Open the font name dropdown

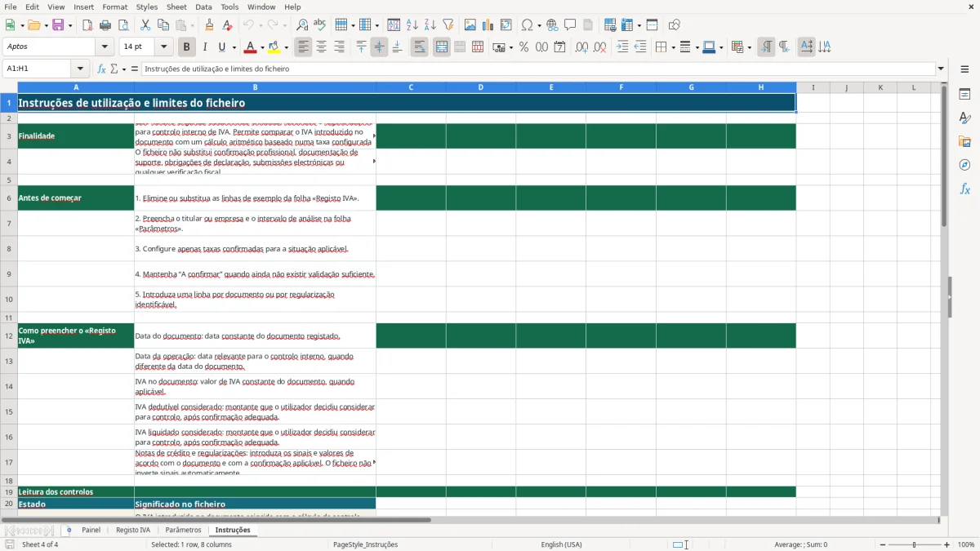(105, 47)
